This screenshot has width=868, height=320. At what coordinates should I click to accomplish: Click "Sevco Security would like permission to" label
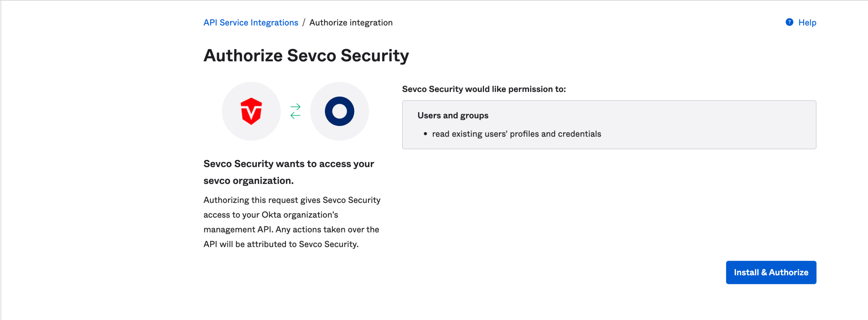click(x=484, y=89)
